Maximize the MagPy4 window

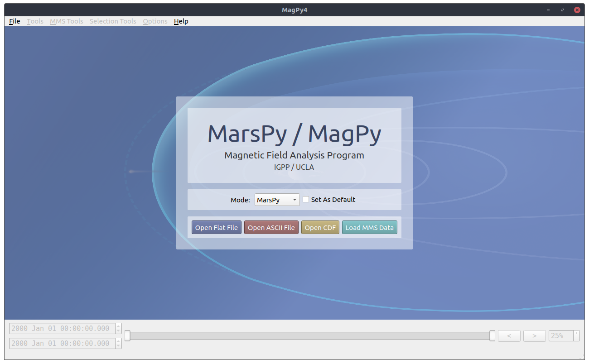563,10
